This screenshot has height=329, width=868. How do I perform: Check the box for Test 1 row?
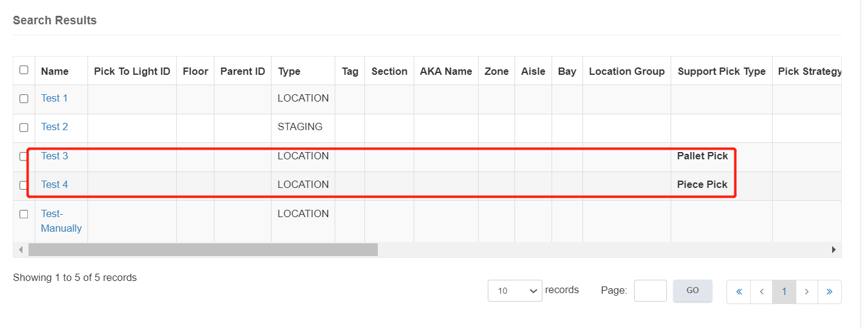(x=24, y=99)
